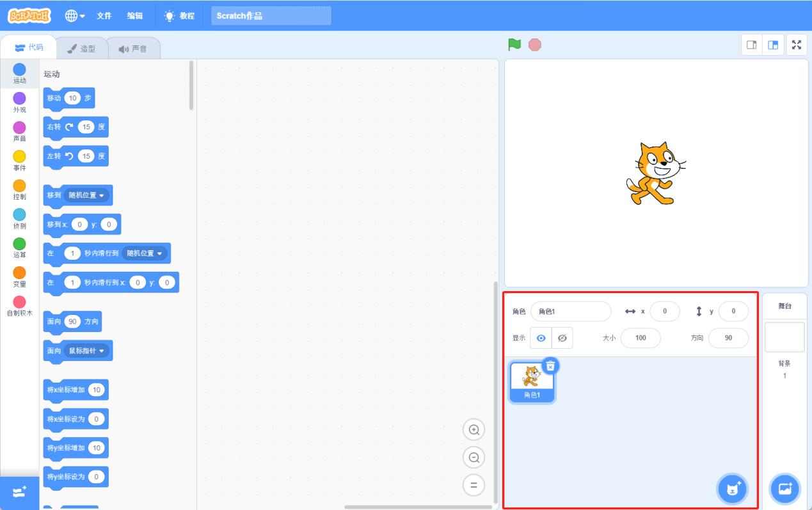Switch to small stage layout
812x510 pixels.
pos(752,45)
